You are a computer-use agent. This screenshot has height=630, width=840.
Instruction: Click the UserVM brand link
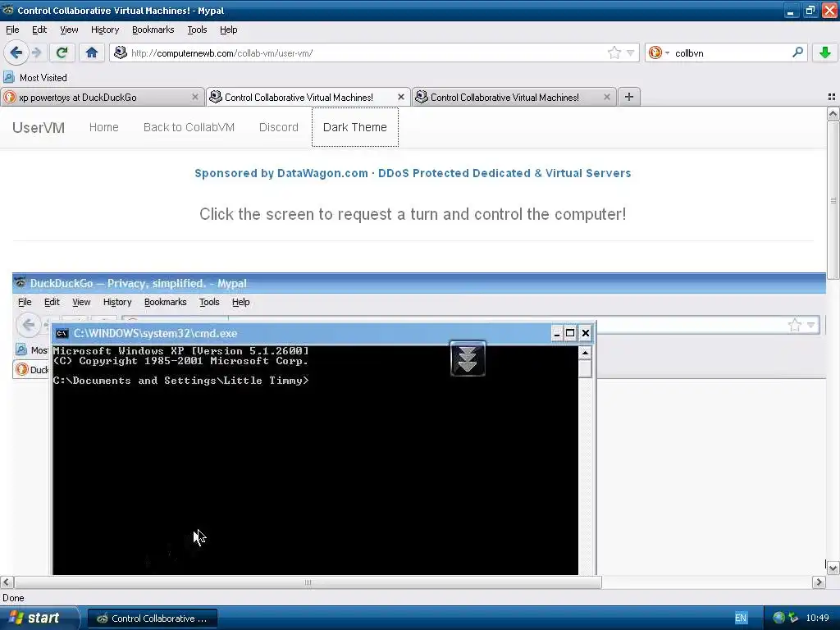coord(38,127)
